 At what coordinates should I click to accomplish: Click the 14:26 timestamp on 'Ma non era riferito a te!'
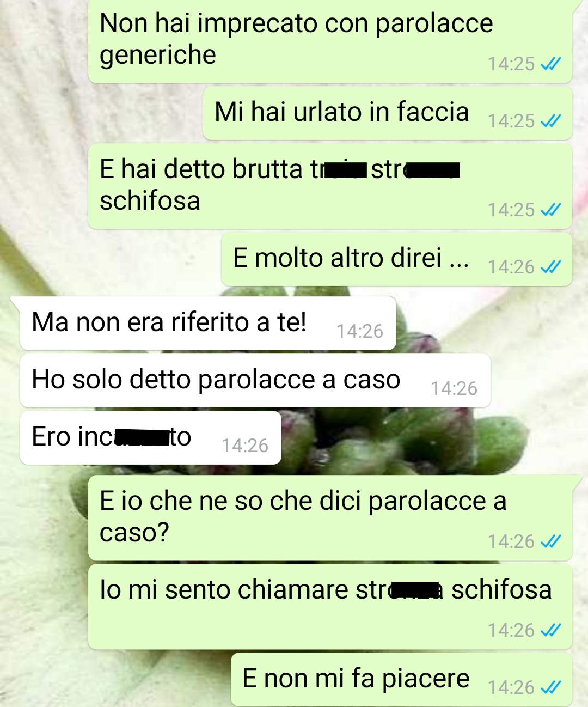pyautogui.click(x=360, y=331)
